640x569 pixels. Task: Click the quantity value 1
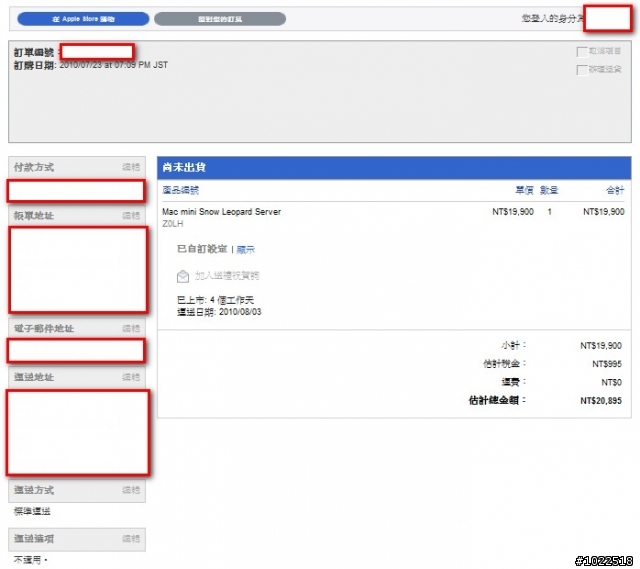pyautogui.click(x=549, y=212)
